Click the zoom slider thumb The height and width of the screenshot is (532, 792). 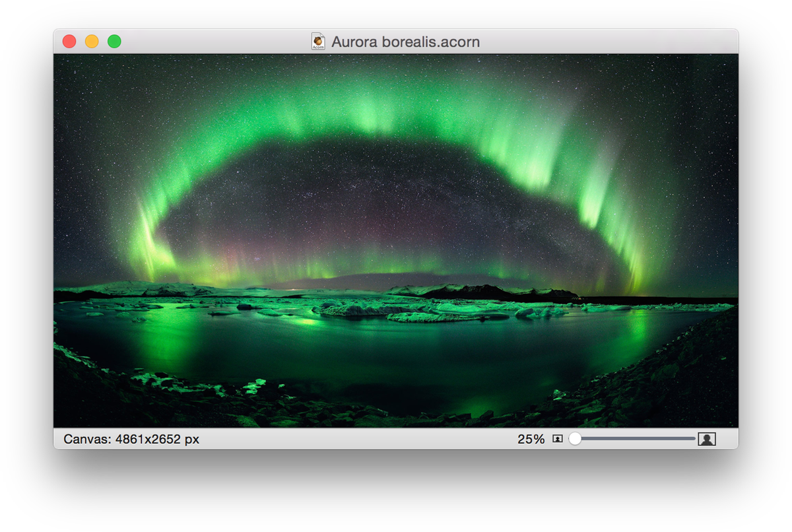coord(575,438)
